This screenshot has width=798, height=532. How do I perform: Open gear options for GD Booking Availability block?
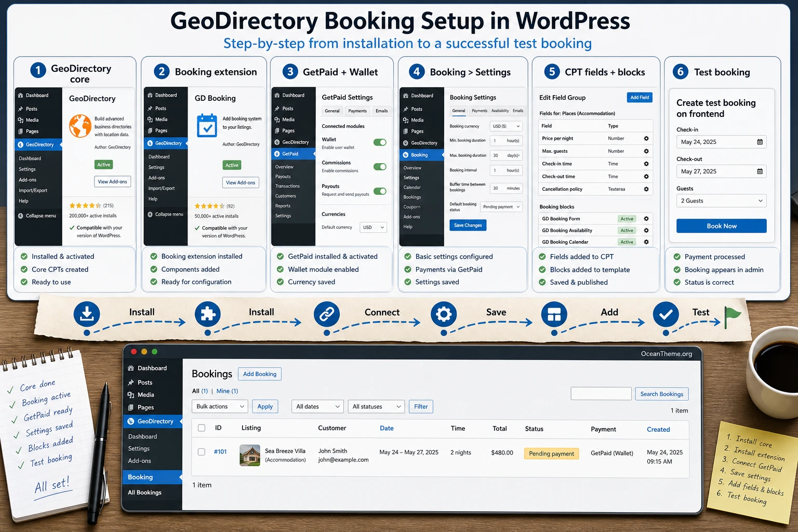[x=646, y=230]
